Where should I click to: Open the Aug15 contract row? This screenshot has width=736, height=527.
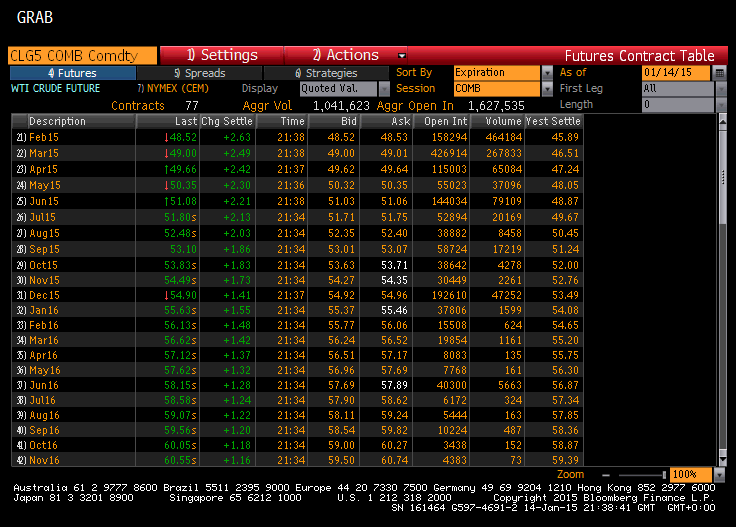[297, 233]
